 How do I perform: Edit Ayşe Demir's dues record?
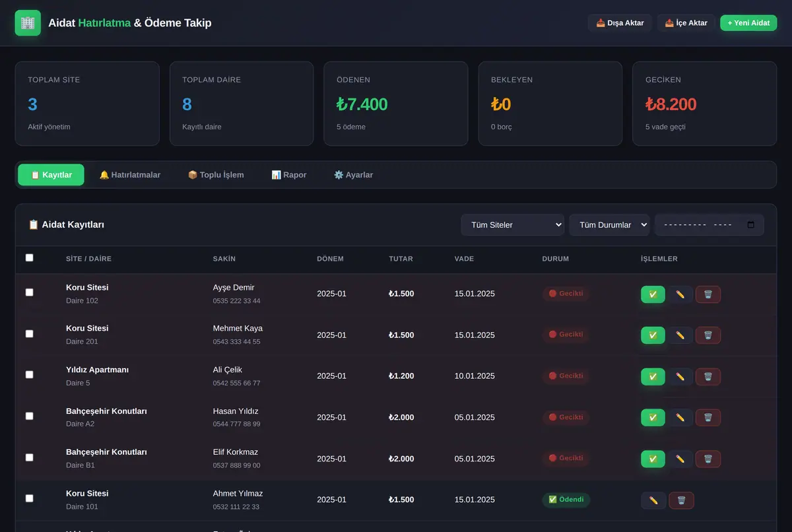click(x=680, y=294)
